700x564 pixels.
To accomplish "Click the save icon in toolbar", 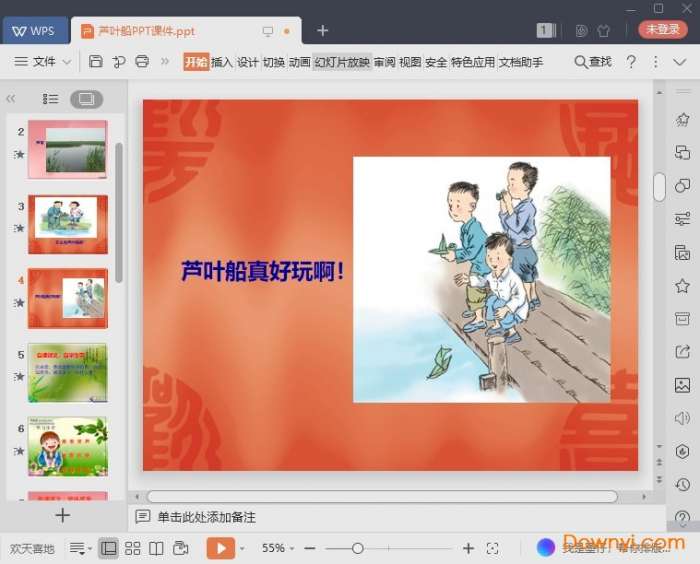I will coord(96,61).
